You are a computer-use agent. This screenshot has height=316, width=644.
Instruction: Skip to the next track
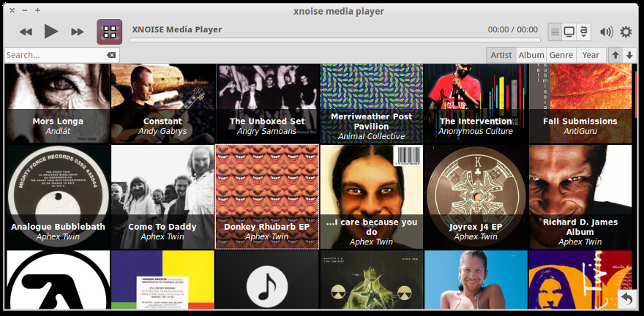point(78,31)
